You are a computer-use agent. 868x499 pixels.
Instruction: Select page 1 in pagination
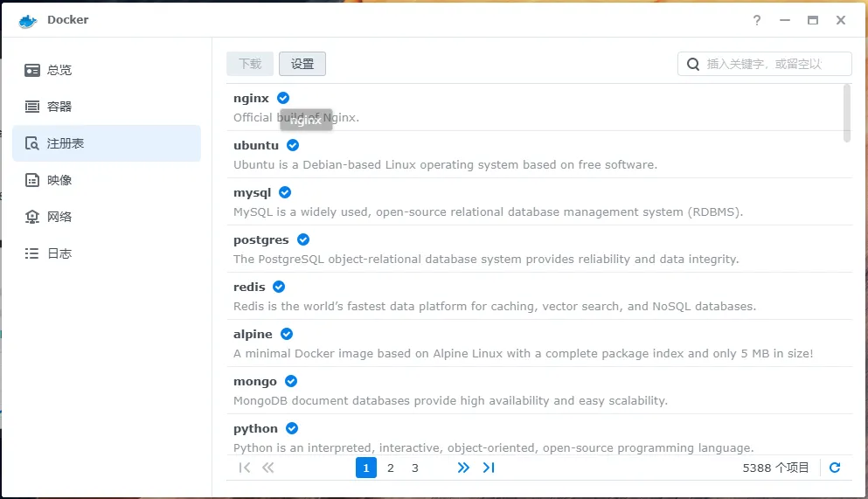366,468
